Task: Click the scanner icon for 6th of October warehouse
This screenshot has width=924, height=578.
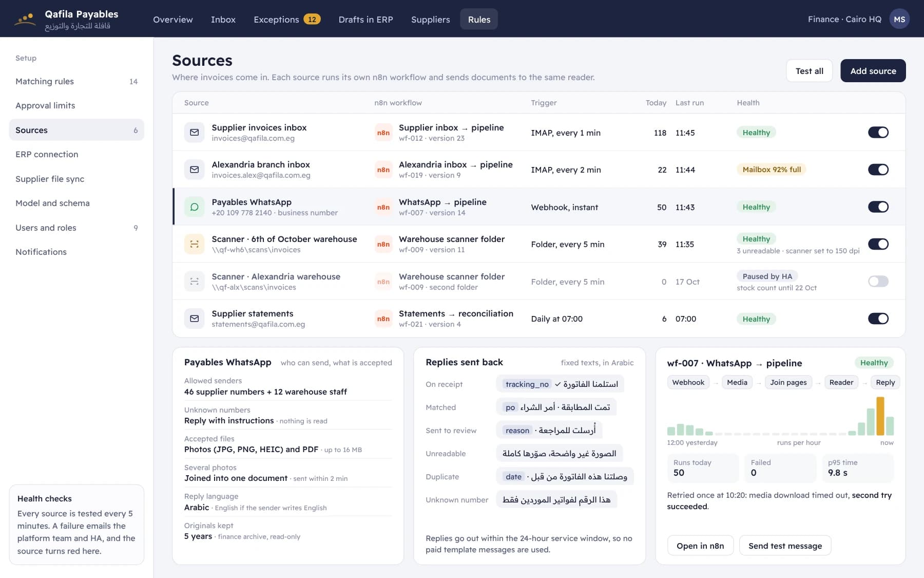Action: pos(194,244)
